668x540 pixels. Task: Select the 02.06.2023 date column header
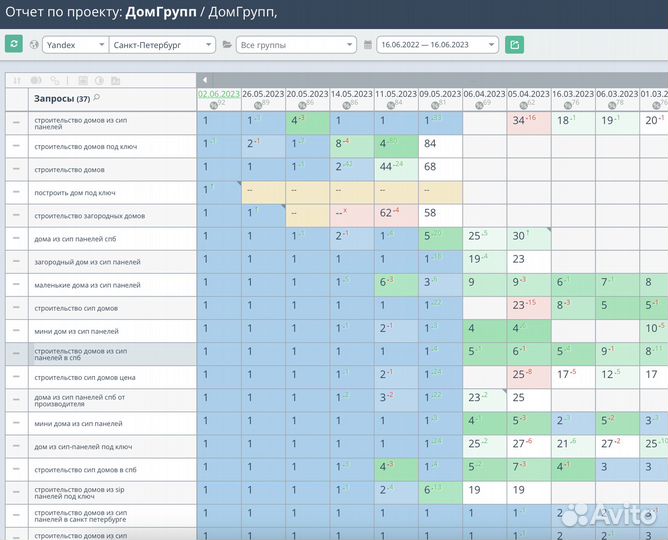click(219, 93)
